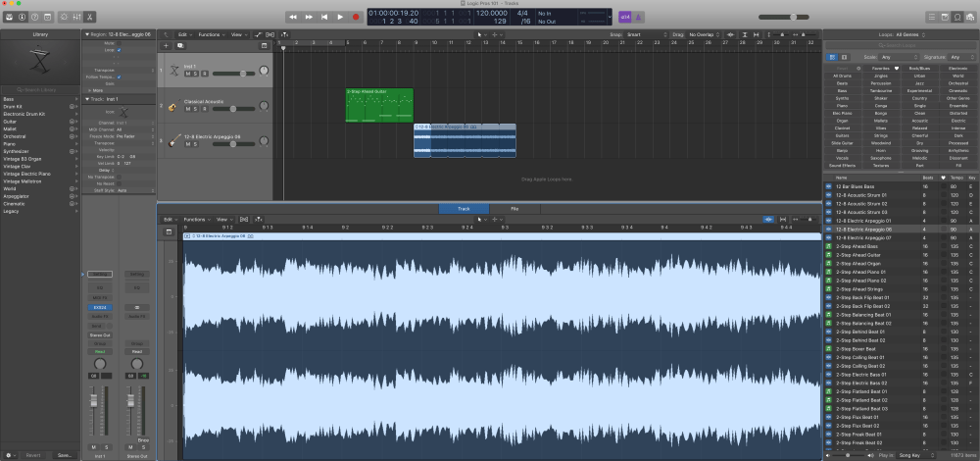
Task: Click the master volume slider
Action: [x=784, y=17]
